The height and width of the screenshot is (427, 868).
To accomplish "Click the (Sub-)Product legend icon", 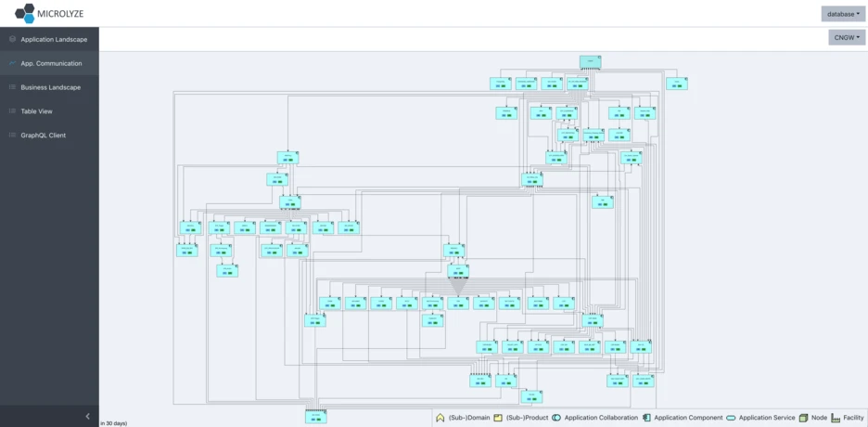I will tap(498, 419).
